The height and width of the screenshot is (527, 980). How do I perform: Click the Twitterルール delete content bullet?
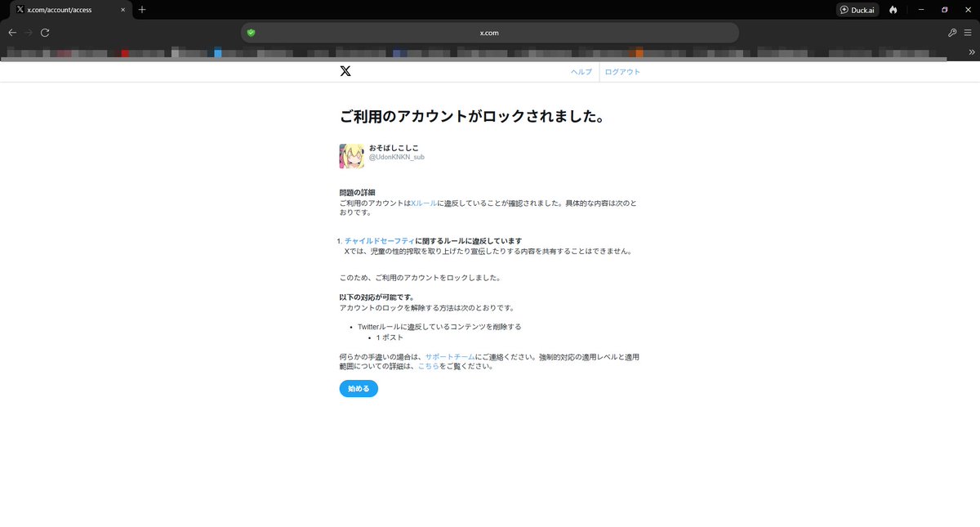439,327
